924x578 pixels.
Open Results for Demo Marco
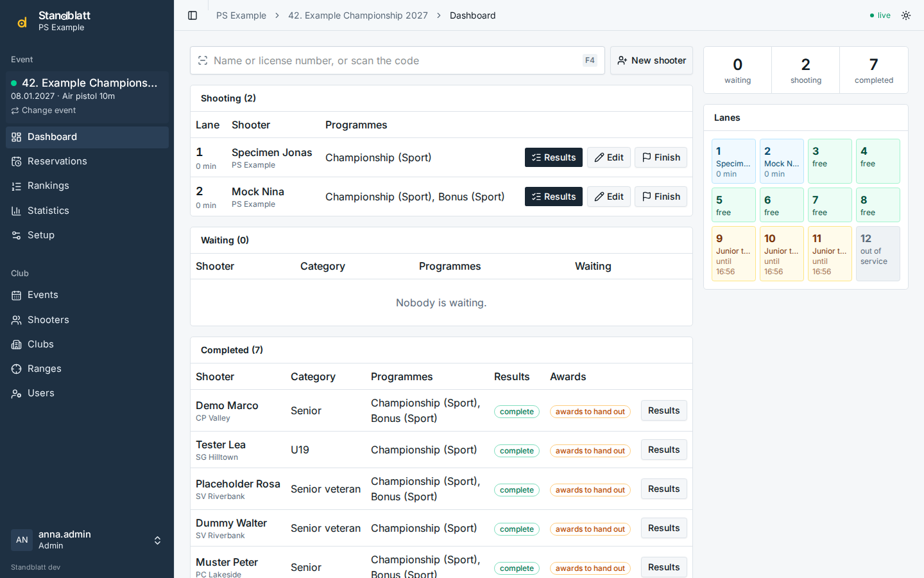(x=663, y=410)
